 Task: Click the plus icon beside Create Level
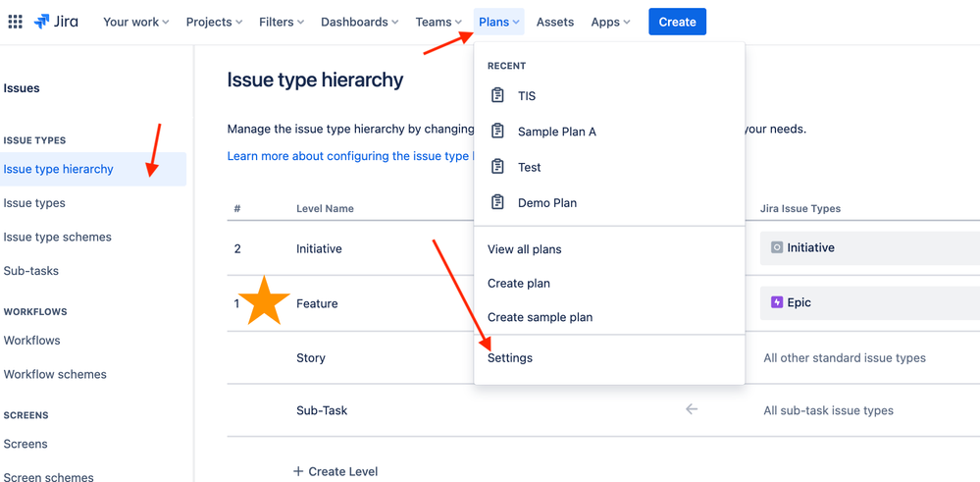(x=299, y=471)
